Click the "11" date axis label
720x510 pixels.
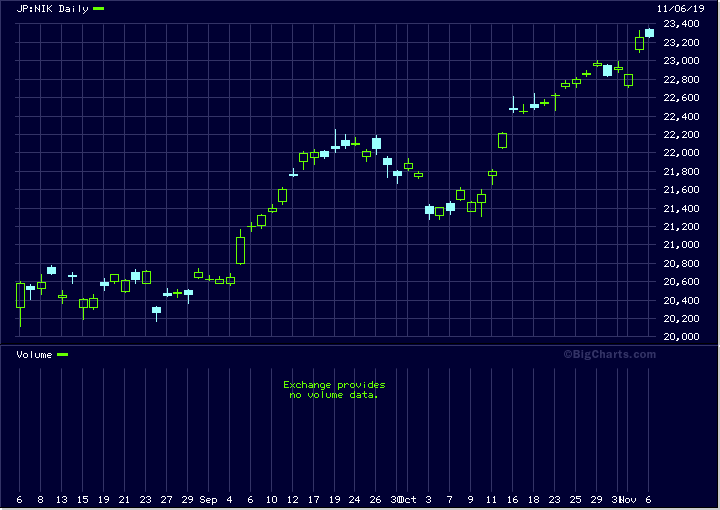coord(491,499)
